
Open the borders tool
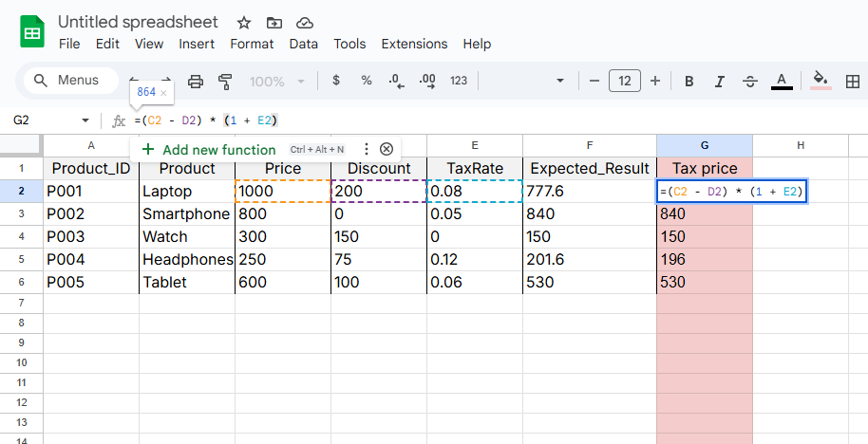tap(853, 82)
